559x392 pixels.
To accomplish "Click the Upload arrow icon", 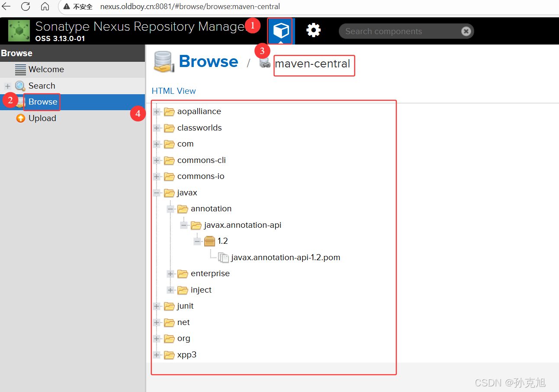I will pos(20,118).
